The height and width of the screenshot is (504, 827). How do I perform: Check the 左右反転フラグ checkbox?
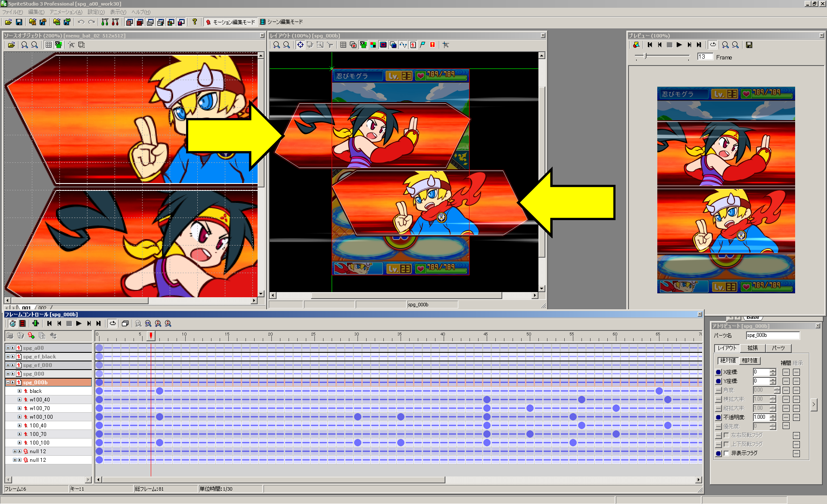[727, 435]
